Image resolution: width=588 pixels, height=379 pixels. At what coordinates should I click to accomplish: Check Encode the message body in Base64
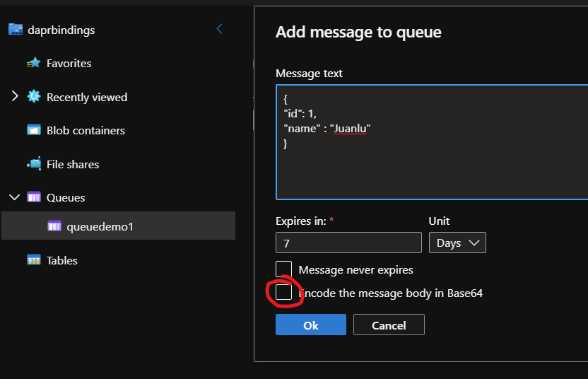pos(283,292)
